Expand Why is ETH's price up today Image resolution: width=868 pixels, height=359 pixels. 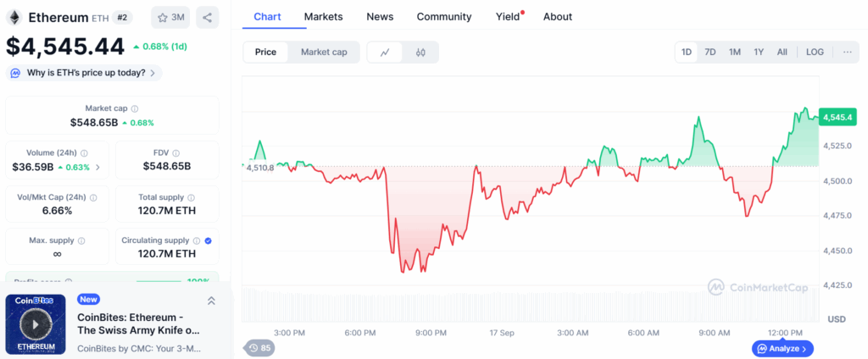tap(83, 73)
